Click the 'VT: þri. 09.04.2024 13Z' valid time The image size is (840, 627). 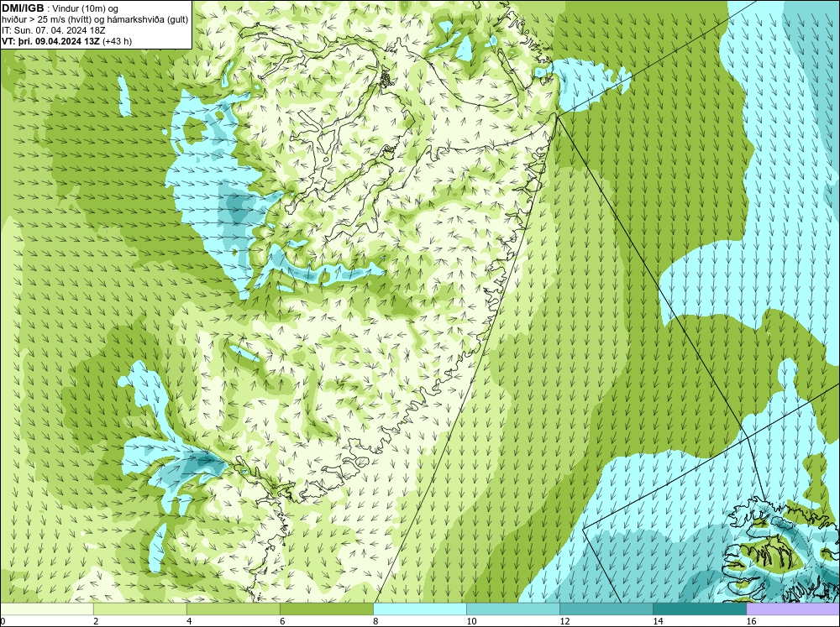point(50,41)
